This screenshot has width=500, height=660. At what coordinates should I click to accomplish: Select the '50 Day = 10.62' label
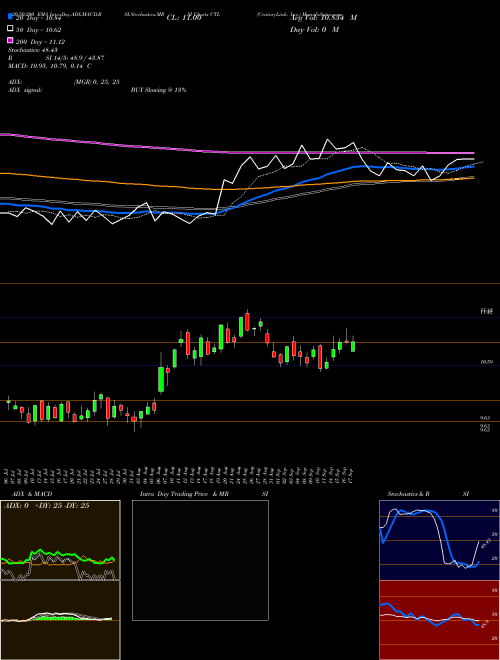(x=39, y=30)
